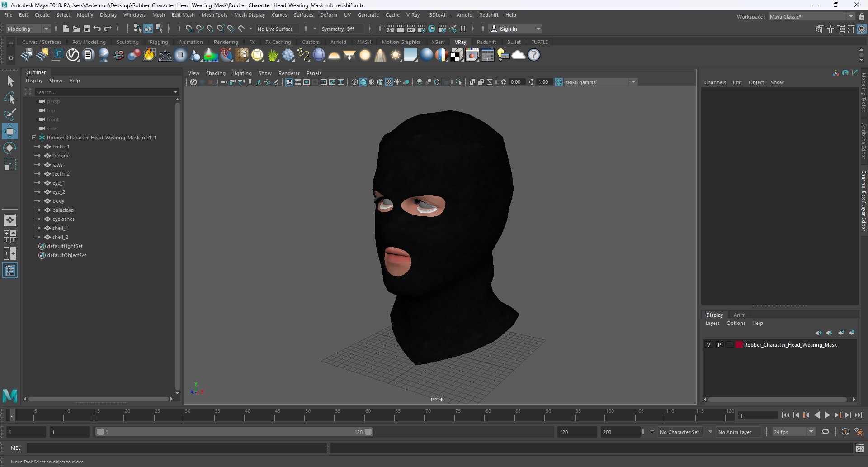Toggle the auto keyframe button

845,432
